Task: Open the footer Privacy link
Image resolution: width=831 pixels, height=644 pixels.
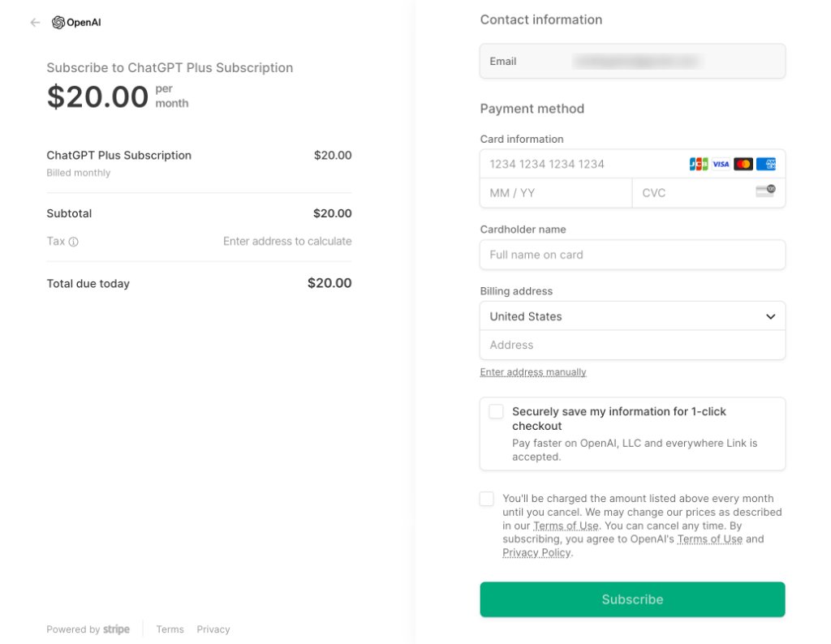Action: click(213, 629)
